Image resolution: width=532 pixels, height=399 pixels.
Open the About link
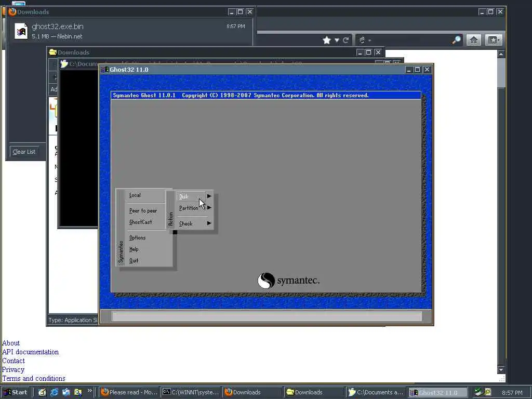(11, 343)
